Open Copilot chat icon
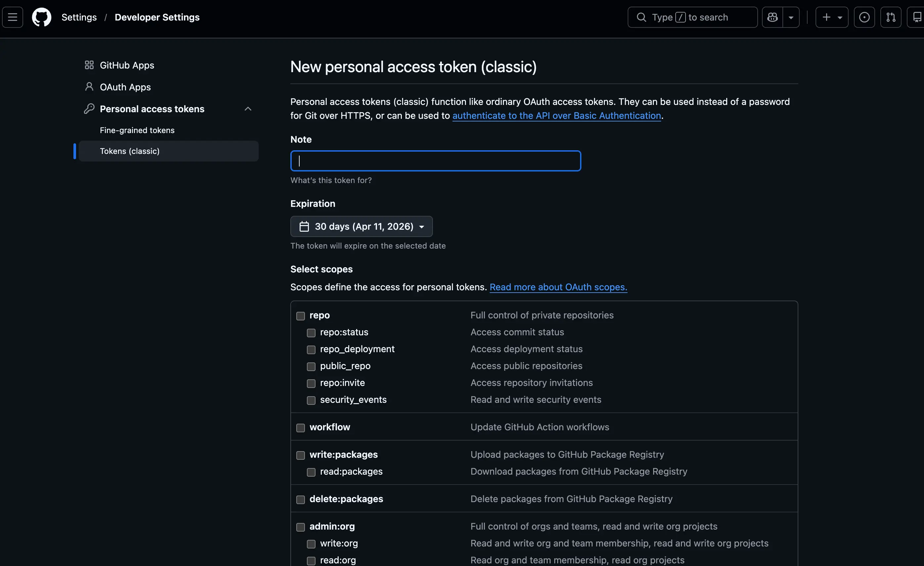Image resolution: width=924 pixels, height=566 pixels. pos(773,17)
